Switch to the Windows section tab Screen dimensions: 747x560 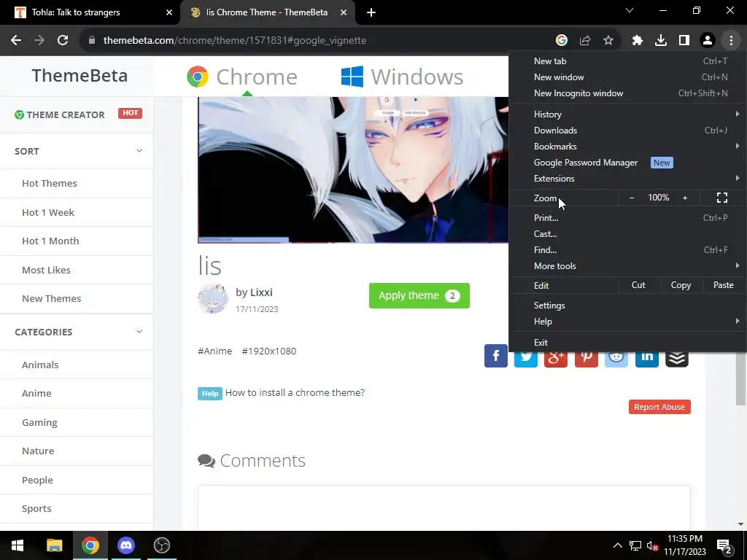tap(402, 77)
